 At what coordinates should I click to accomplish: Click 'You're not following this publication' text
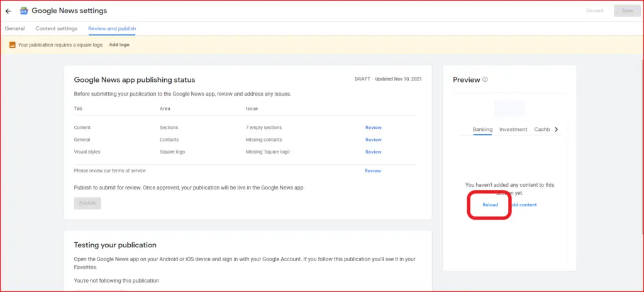tap(116, 281)
